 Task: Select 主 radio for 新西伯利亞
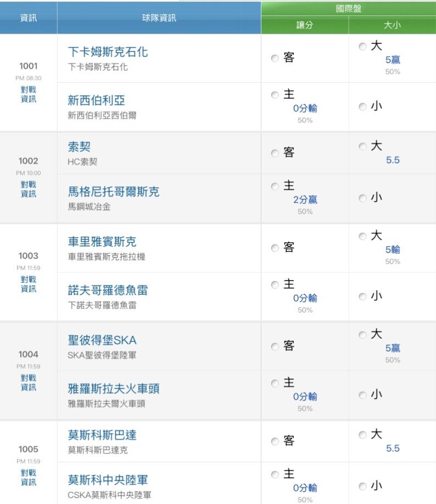pos(275,96)
